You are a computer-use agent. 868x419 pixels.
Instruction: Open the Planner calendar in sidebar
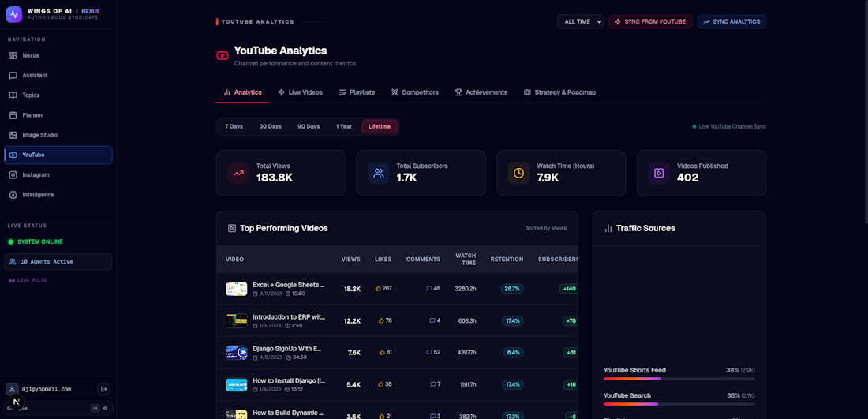point(58,115)
